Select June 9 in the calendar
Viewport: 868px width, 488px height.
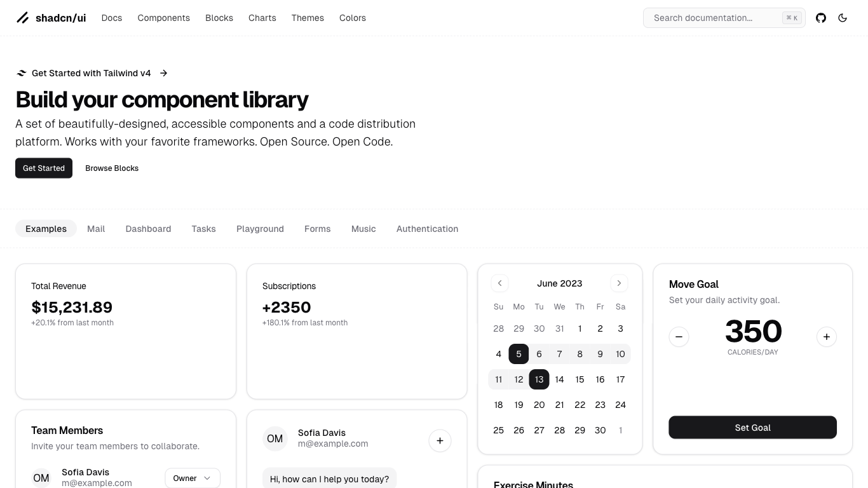600,354
